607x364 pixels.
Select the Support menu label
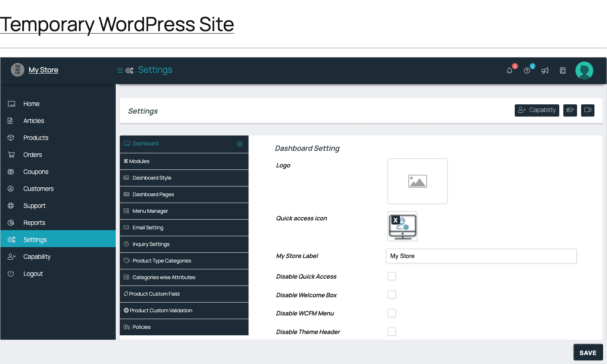[x=34, y=206]
